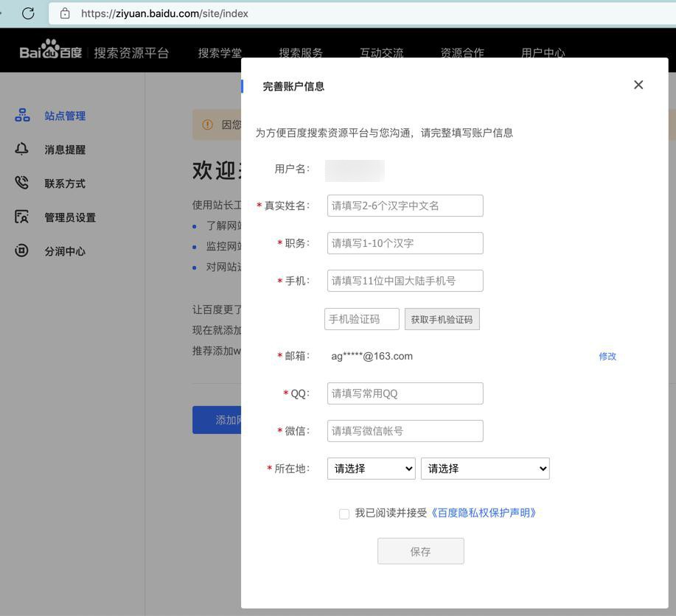Click the blue 添加 button behind dialog
Screen dimensions: 676x616
tap(217, 420)
